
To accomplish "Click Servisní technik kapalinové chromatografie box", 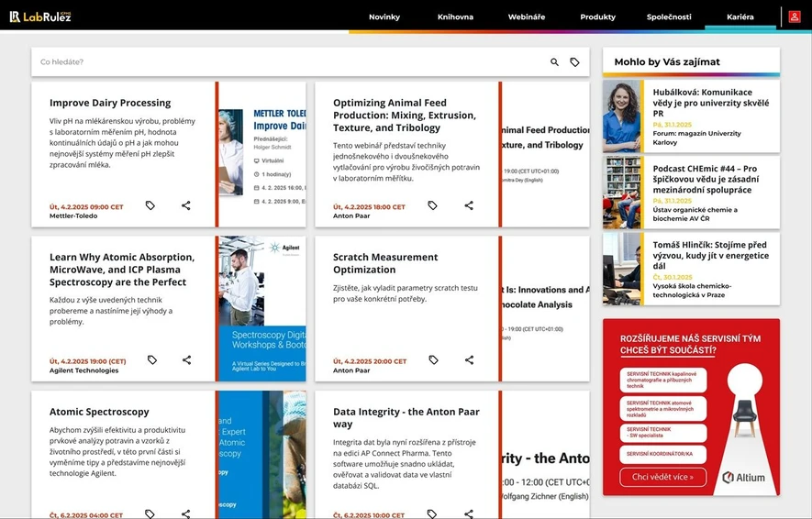I will (x=662, y=380).
